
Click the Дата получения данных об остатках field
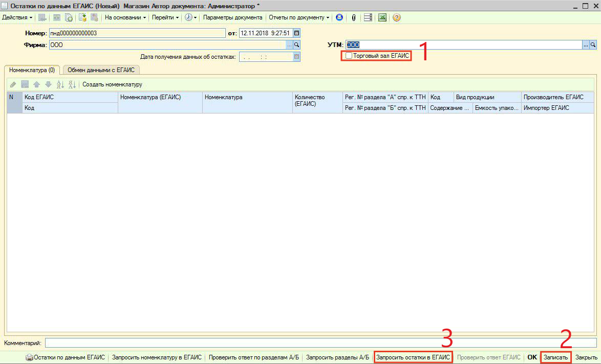tap(266, 57)
